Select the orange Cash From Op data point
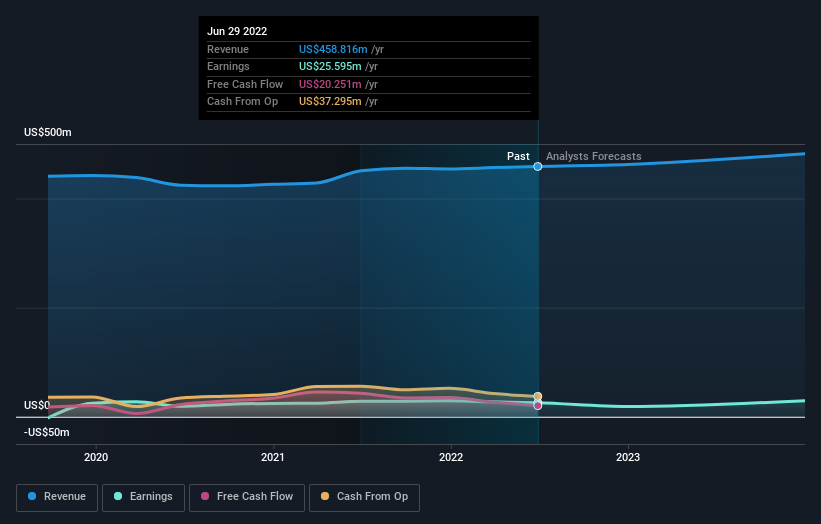The image size is (821, 524). (x=538, y=396)
